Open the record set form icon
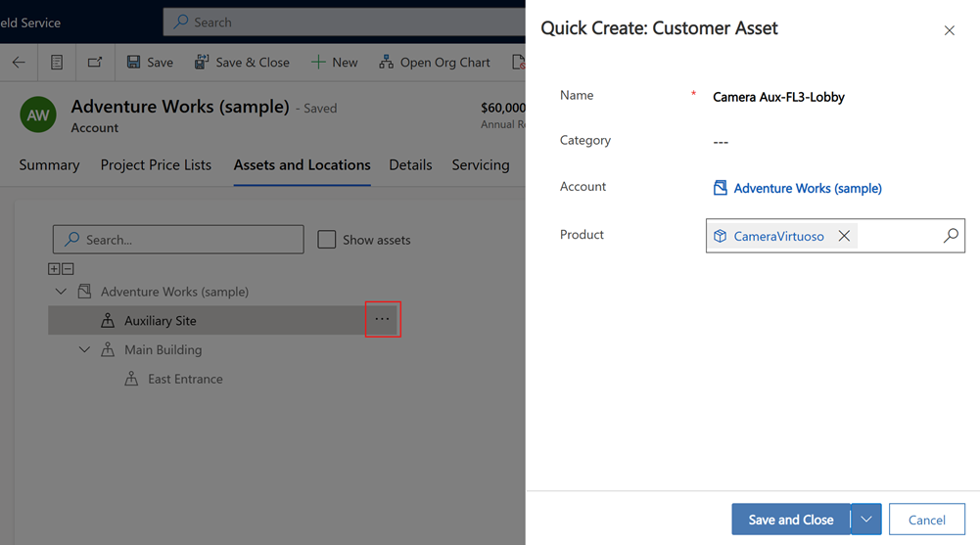980x545 pixels. coord(57,63)
